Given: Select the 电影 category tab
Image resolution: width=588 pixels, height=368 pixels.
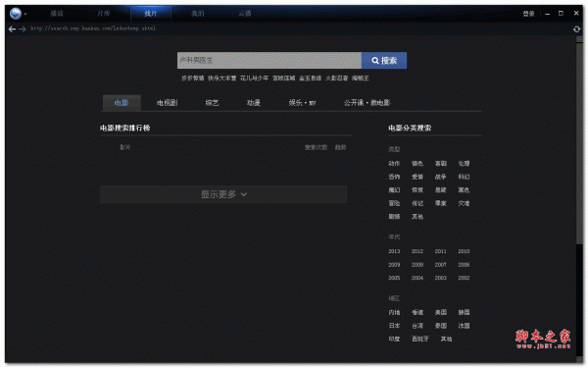Looking at the screenshot, I should [x=122, y=103].
